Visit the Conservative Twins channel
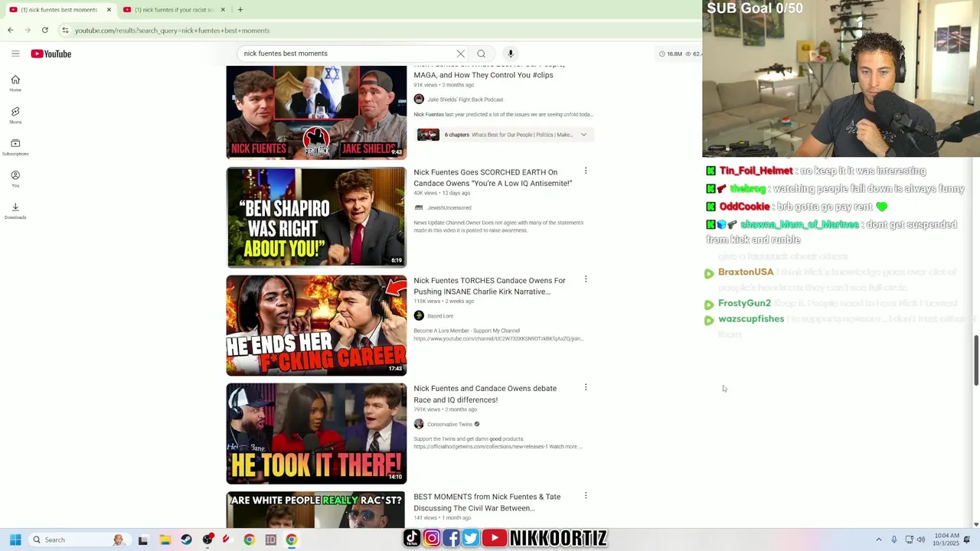The image size is (980, 551). (449, 424)
